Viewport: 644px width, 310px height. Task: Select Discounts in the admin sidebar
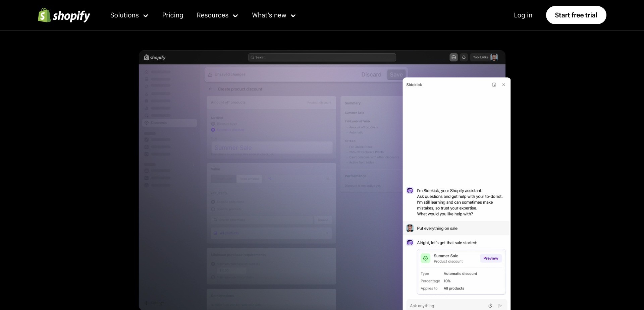(x=170, y=123)
